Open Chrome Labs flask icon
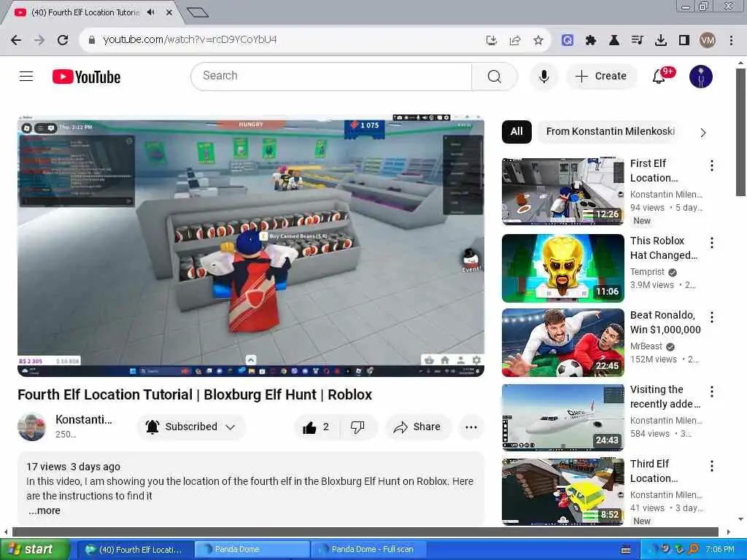This screenshot has width=747, height=560. (614, 41)
